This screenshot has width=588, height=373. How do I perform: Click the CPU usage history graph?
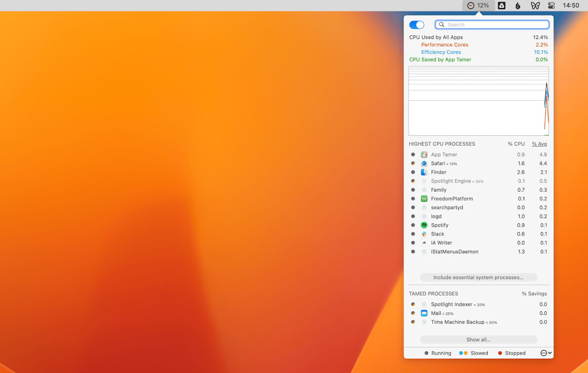(478, 101)
